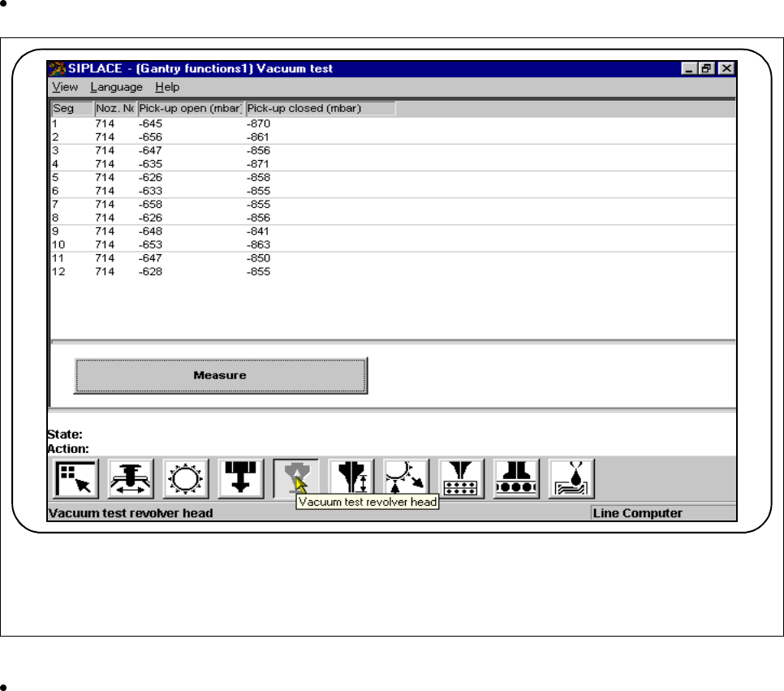Click the Pick-up closed (mbar) column header
The height and width of the screenshot is (691, 784).
pos(321,109)
